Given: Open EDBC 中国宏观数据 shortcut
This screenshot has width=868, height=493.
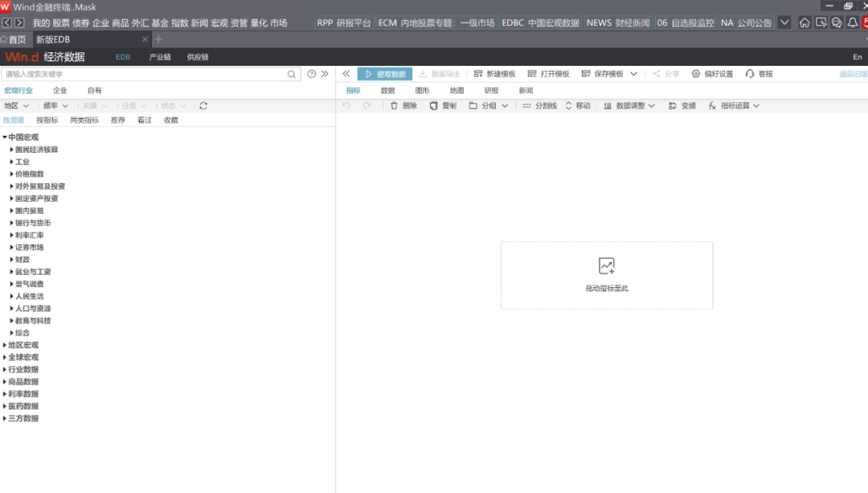Looking at the screenshot, I should (540, 23).
